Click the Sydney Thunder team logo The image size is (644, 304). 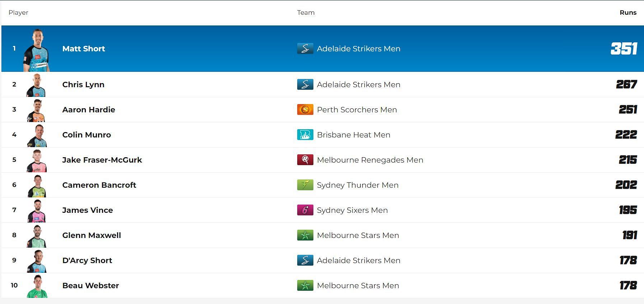(x=305, y=185)
